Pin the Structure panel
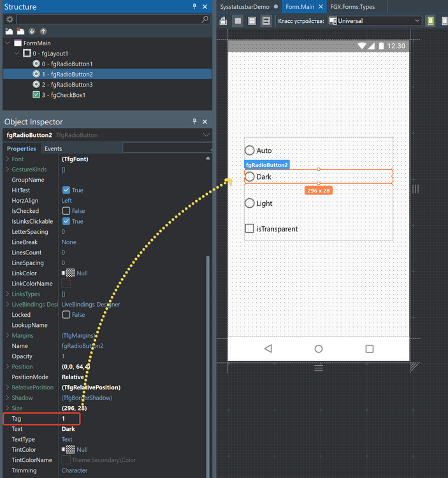 coord(194,6)
